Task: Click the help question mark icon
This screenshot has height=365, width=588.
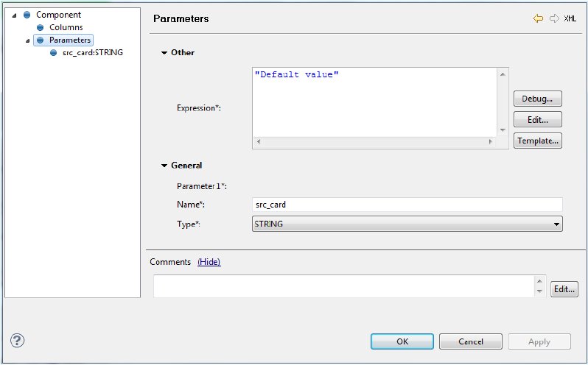Action: pyautogui.click(x=17, y=341)
